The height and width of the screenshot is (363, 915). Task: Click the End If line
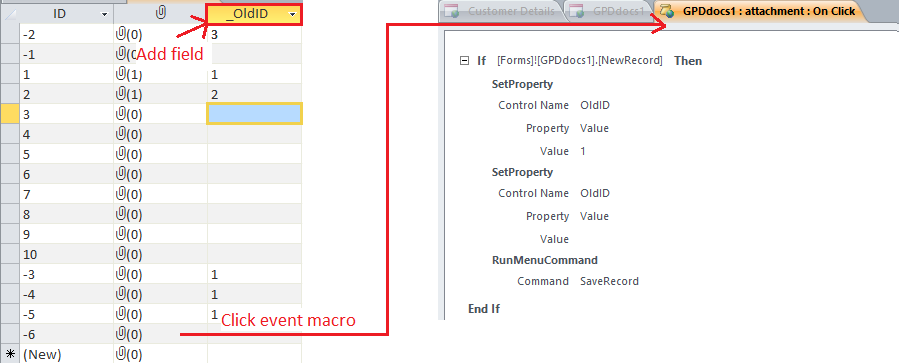(484, 309)
